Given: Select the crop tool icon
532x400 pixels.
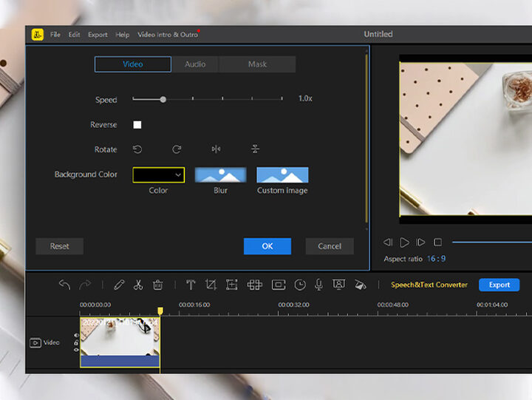Looking at the screenshot, I should 211,285.
